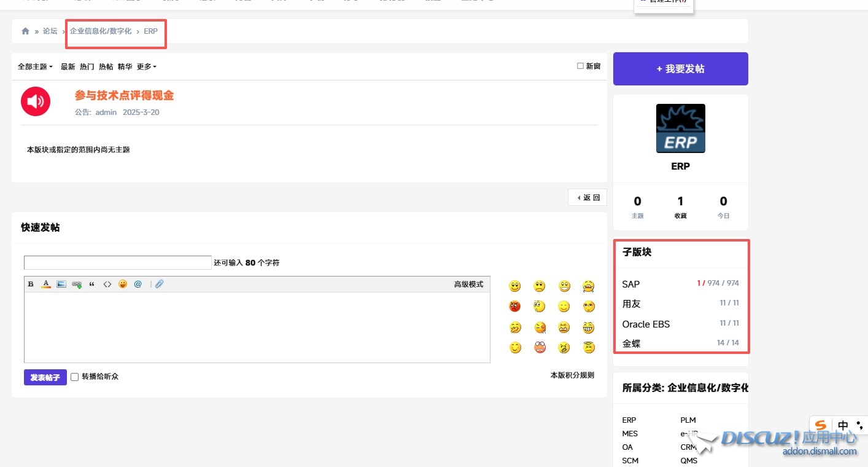The width and height of the screenshot is (868, 467).
Task: Insert code block using the <> icon
Action: pos(107,285)
